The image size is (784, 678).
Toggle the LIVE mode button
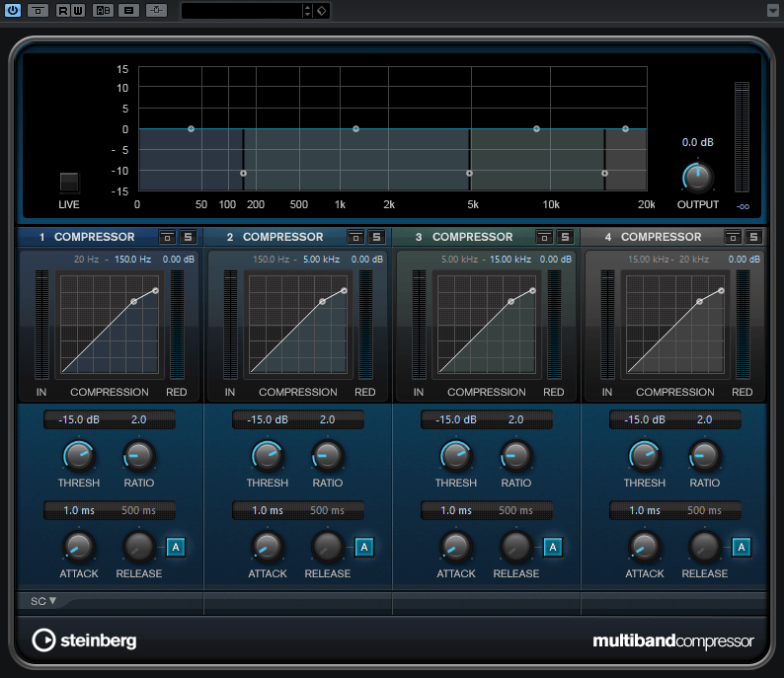(69, 182)
